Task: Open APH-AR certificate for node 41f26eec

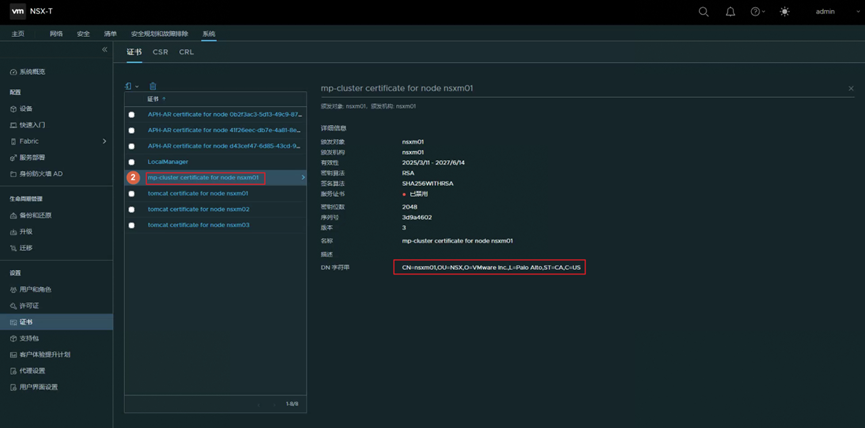Action: click(224, 130)
